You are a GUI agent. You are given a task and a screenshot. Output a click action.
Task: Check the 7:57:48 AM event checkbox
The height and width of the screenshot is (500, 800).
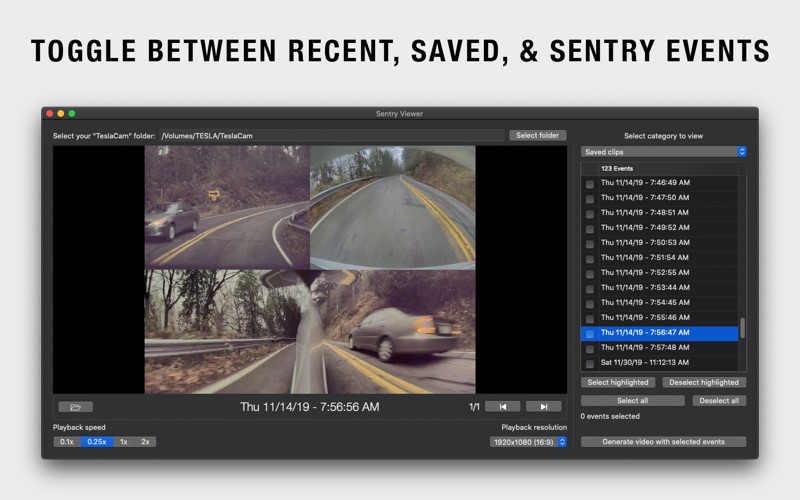click(590, 349)
